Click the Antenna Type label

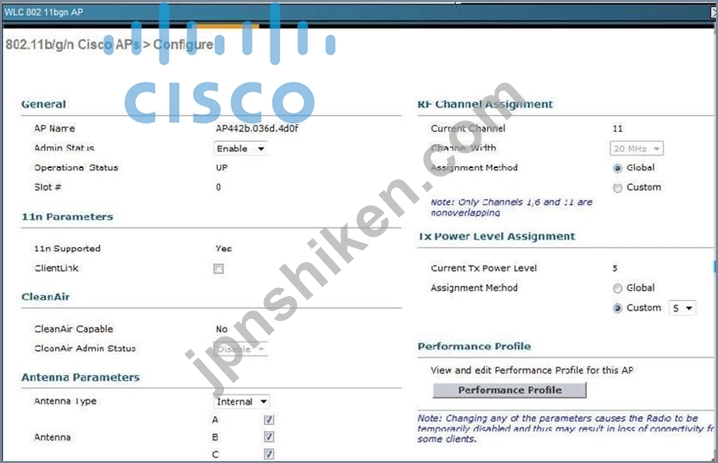coord(65,401)
